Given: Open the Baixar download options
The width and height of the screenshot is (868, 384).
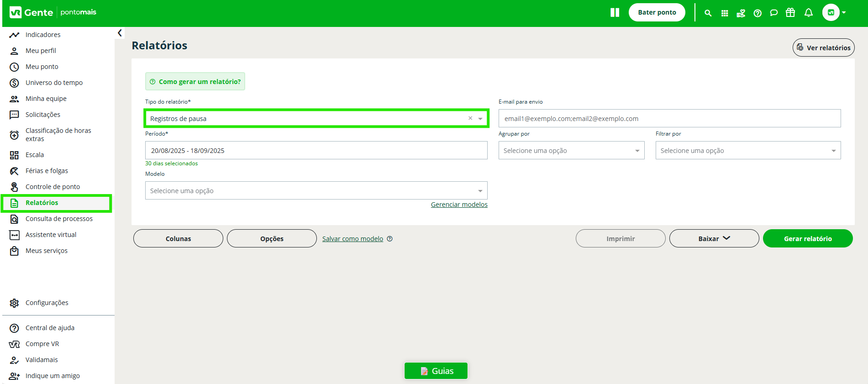Looking at the screenshot, I should pyautogui.click(x=714, y=239).
